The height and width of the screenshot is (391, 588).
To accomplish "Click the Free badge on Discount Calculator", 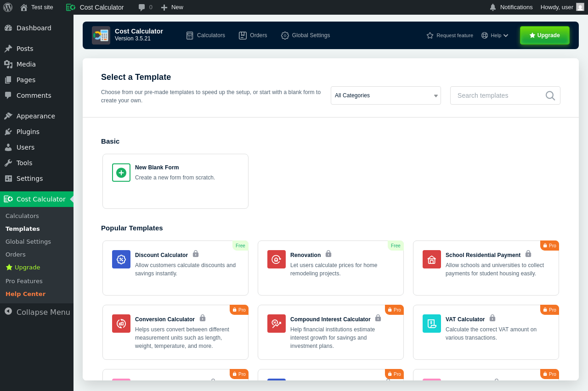I will click(240, 246).
